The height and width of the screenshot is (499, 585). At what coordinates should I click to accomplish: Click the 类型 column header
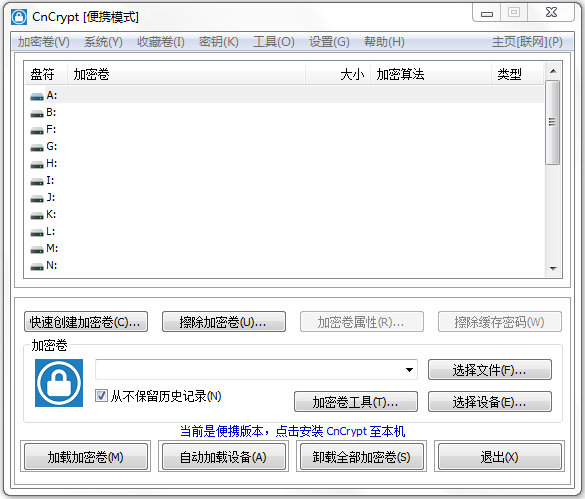click(517, 74)
